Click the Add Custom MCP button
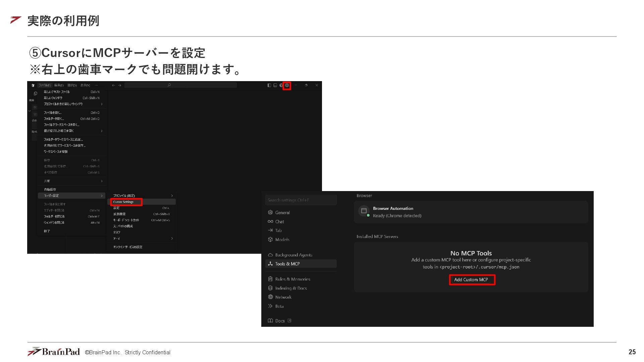This screenshot has width=644, height=362. point(471,280)
